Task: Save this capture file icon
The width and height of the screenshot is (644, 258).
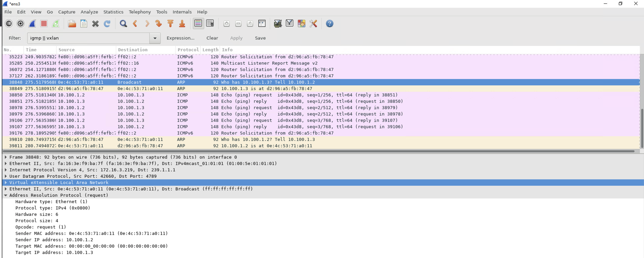Action: [84, 23]
